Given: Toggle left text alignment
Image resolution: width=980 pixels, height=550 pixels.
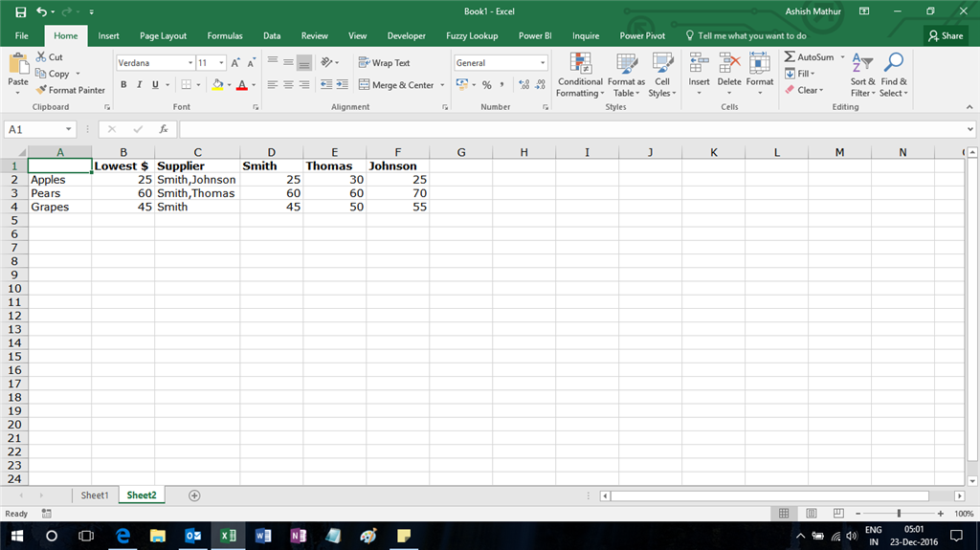Looking at the screenshot, I should [x=273, y=84].
